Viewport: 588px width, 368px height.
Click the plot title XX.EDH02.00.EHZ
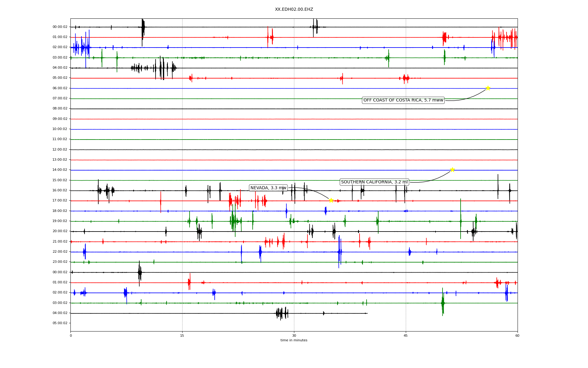pos(294,10)
